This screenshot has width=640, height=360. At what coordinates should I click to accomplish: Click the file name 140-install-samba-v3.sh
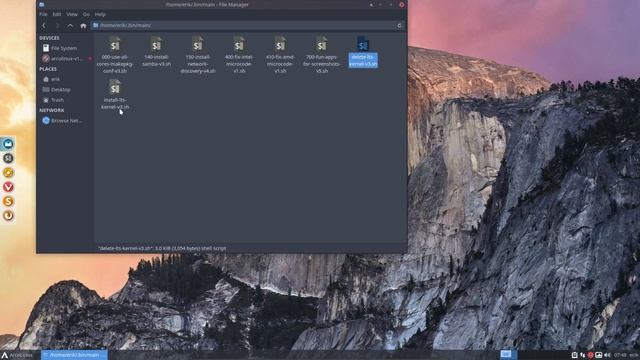(x=156, y=60)
